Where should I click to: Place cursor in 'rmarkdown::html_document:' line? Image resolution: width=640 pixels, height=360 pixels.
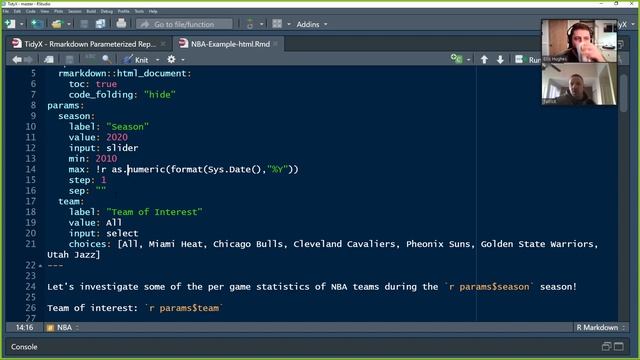(124, 73)
